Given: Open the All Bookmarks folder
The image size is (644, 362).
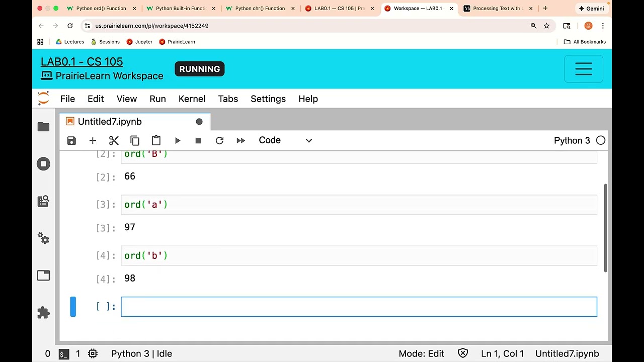Looking at the screenshot, I should tap(585, 42).
